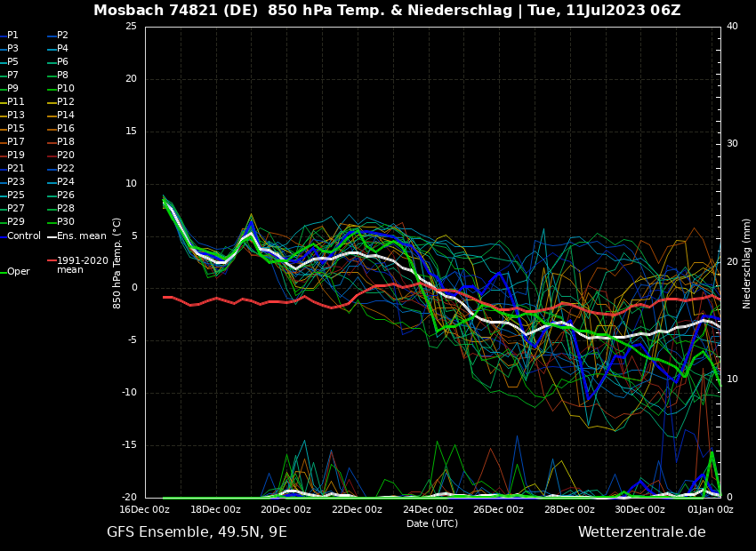Click the P12 legend label
This screenshot has width=756, height=551.
pyautogui.click(x=66, y=102)
